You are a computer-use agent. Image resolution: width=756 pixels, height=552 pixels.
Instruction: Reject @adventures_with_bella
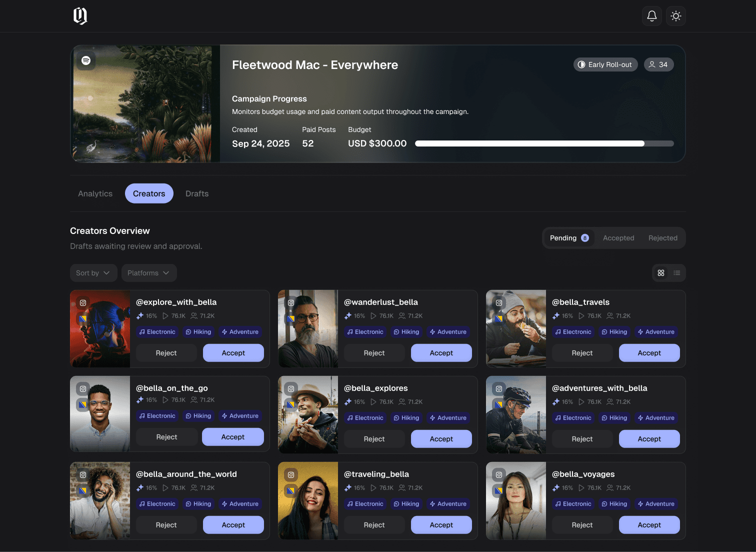tap(582, 439)
